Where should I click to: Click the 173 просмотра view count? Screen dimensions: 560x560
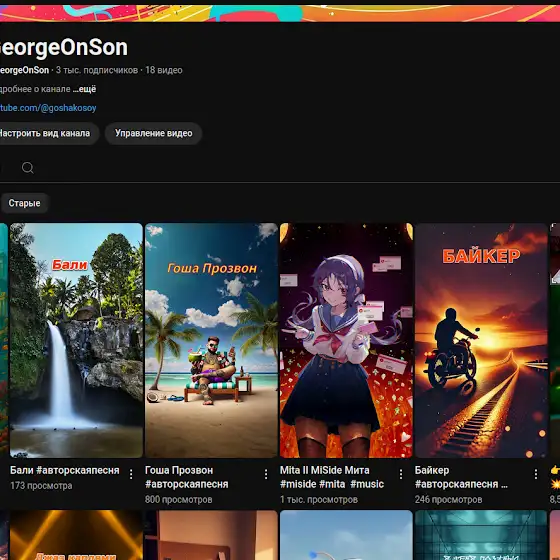click(x=41, y=486)
